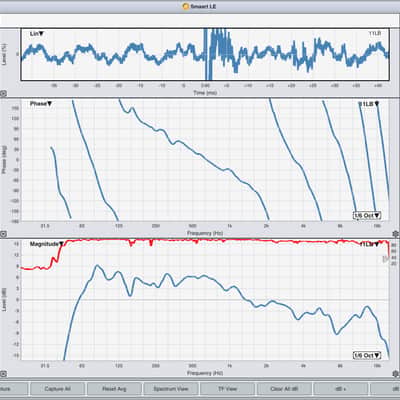Click the partially visible Capture button
Screen dimensions: 400x400
pos(13,389)
